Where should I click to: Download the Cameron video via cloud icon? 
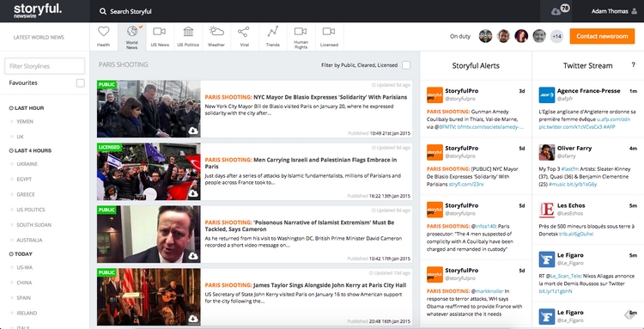pyautogui.click(x=193, y=256)
